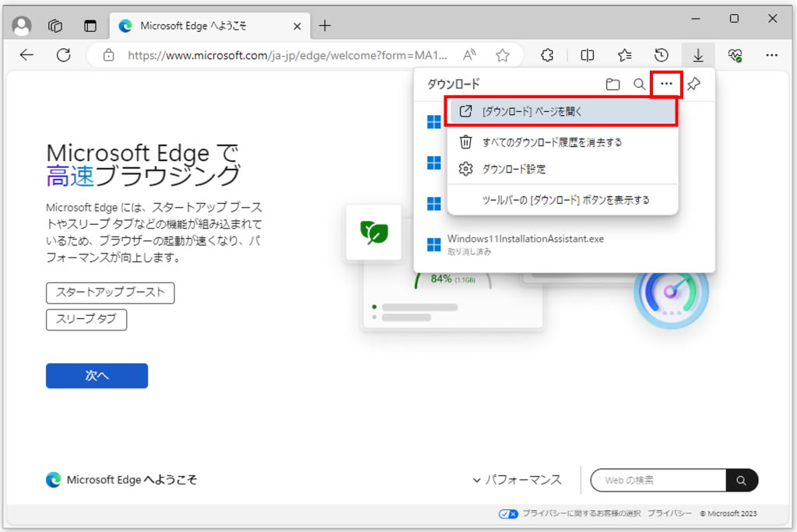
Task: Open the tab actions menu icon
Action: pos(90,26)
